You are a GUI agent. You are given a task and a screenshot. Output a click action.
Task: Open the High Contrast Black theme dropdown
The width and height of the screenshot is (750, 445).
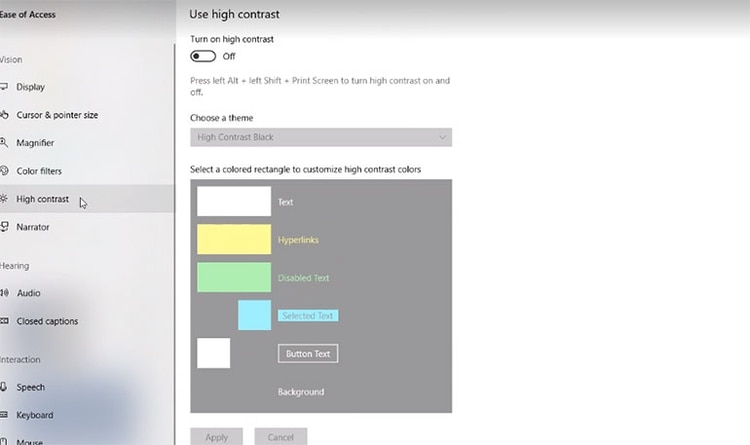[x=320, y=137]
